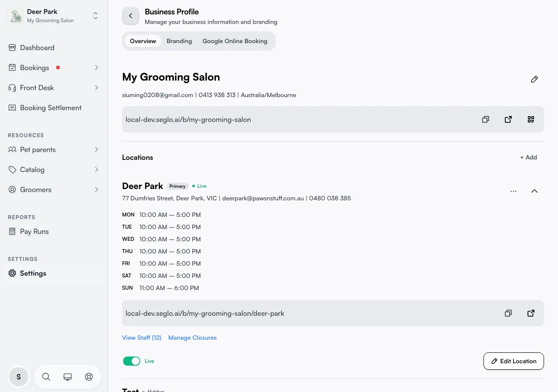Edit My Grooming Salon details pencil icon
This screenshot has width=558, height=392.
click(x=534, y=79)
